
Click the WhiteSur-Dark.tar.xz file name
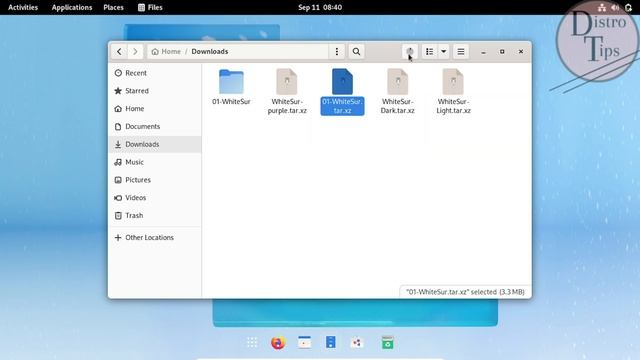(398, 106)
